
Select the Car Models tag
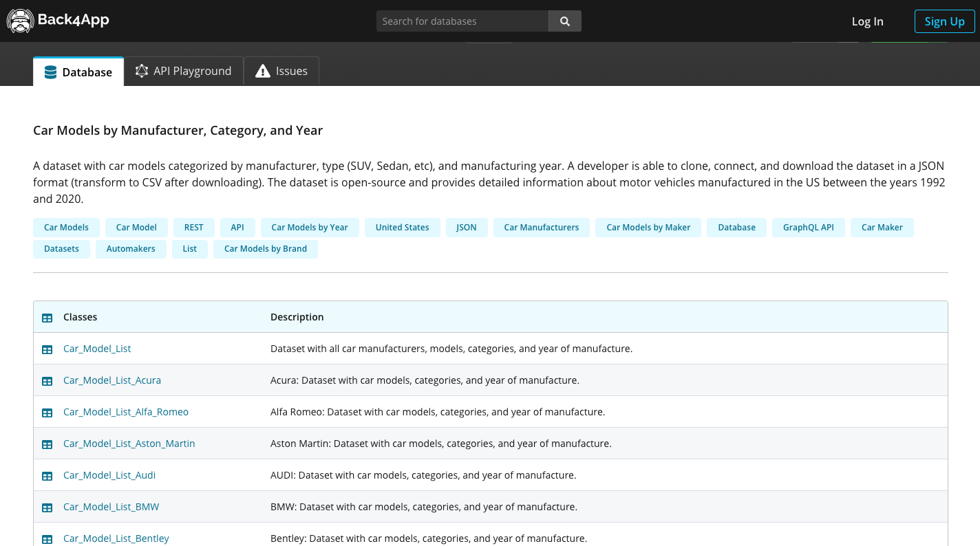tap(66, 228)
